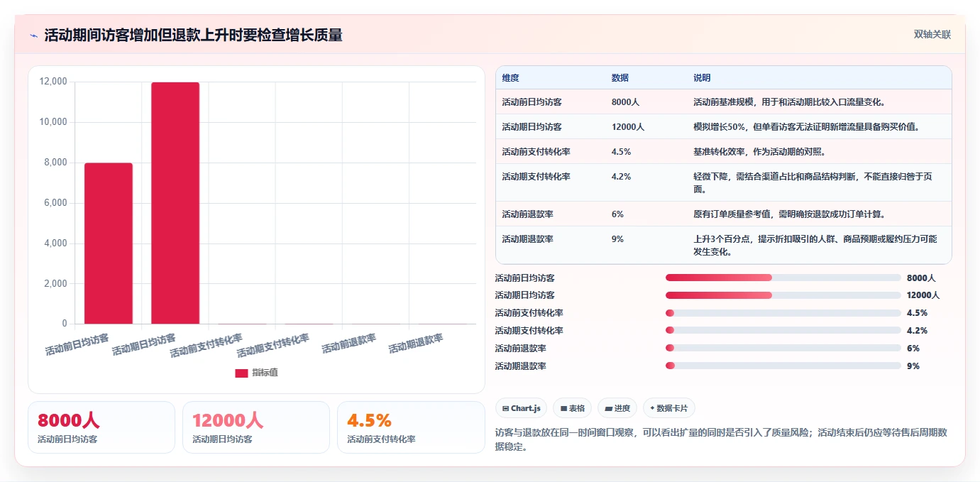Viewport: 980px width, 482px height.
Task: Open the orange 4.5% data card
Action: [411, 427]
